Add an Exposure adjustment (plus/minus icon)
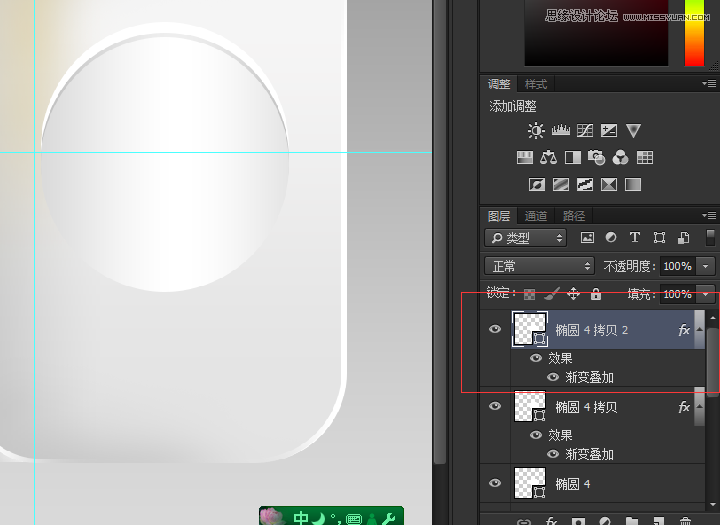720x525 pixels. coord(609,130)
